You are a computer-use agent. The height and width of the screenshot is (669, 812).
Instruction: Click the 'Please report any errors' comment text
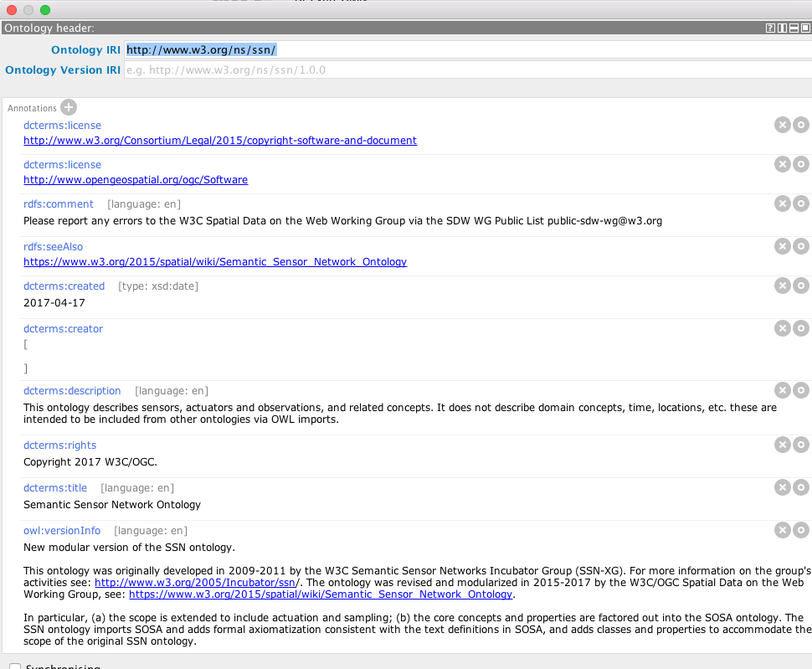343,220
